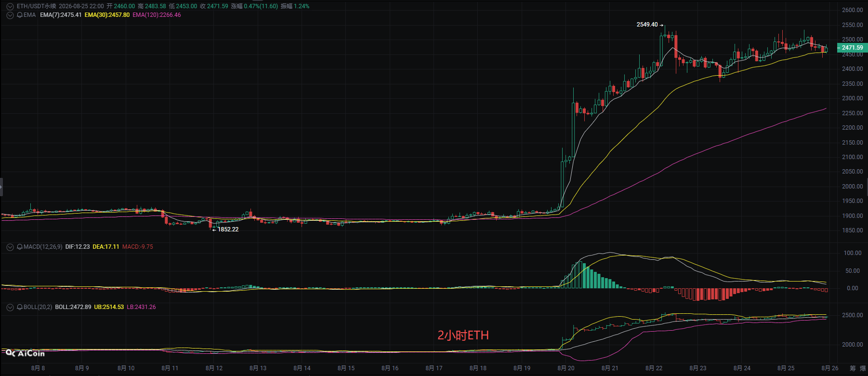
Task: Click the 2026-08-25 22:00 candle timestamp
Action: [81, 6]
